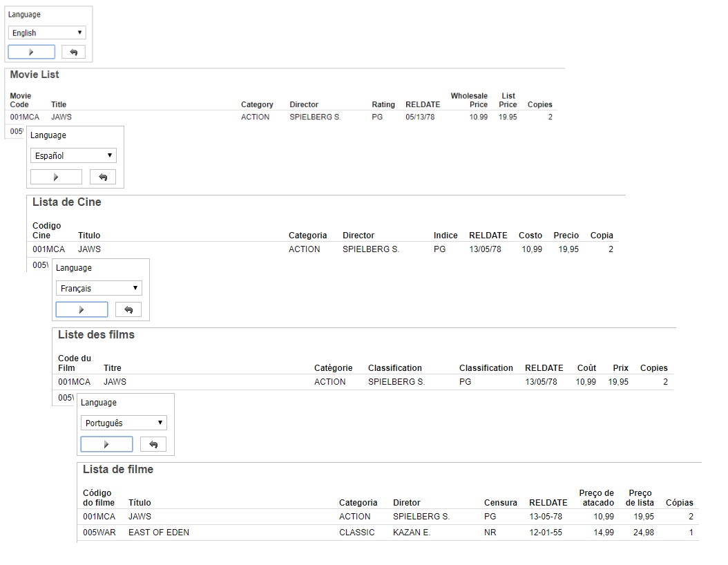Click 05/13/78 date in English report
The height and width of the screenshot is (565, 728).
(420, 117)
